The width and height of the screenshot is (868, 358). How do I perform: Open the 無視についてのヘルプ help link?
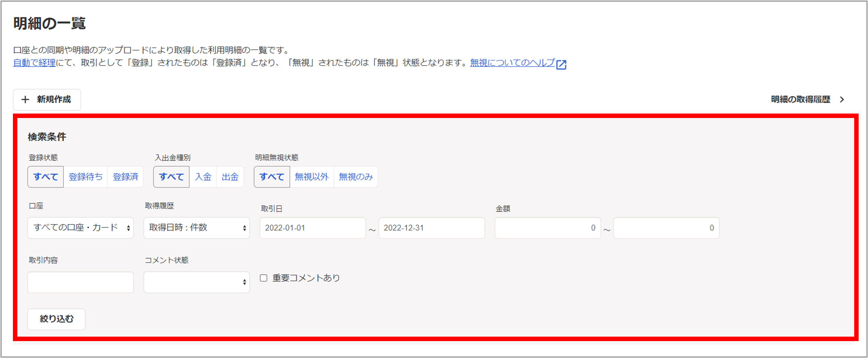(512, 63)
